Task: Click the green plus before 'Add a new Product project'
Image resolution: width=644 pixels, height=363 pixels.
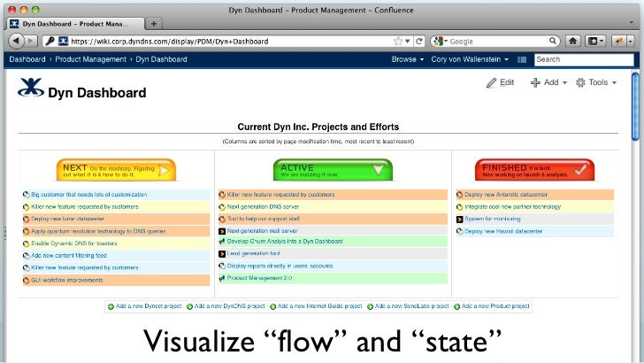Action: (456, 306)
